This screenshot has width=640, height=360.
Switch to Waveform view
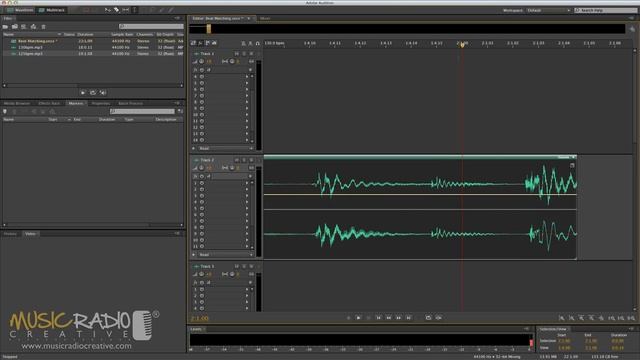pos(19,10)
